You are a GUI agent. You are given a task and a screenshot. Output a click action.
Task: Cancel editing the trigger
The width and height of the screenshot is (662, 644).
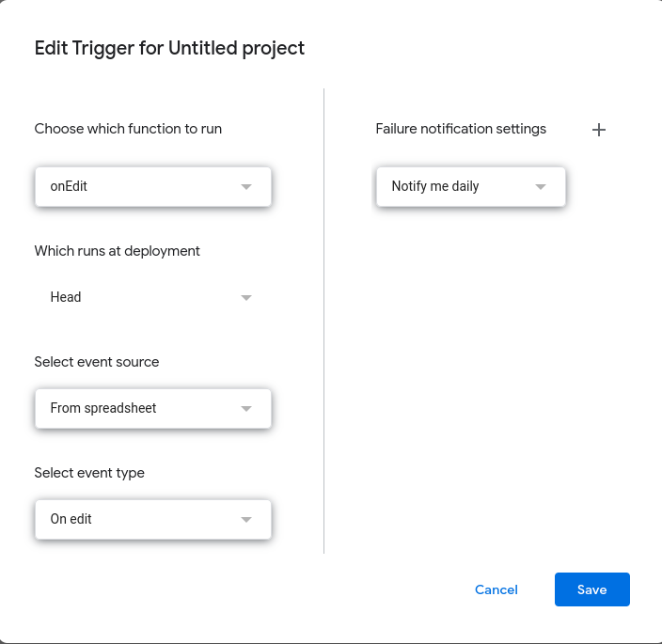[x=496, y=589]
